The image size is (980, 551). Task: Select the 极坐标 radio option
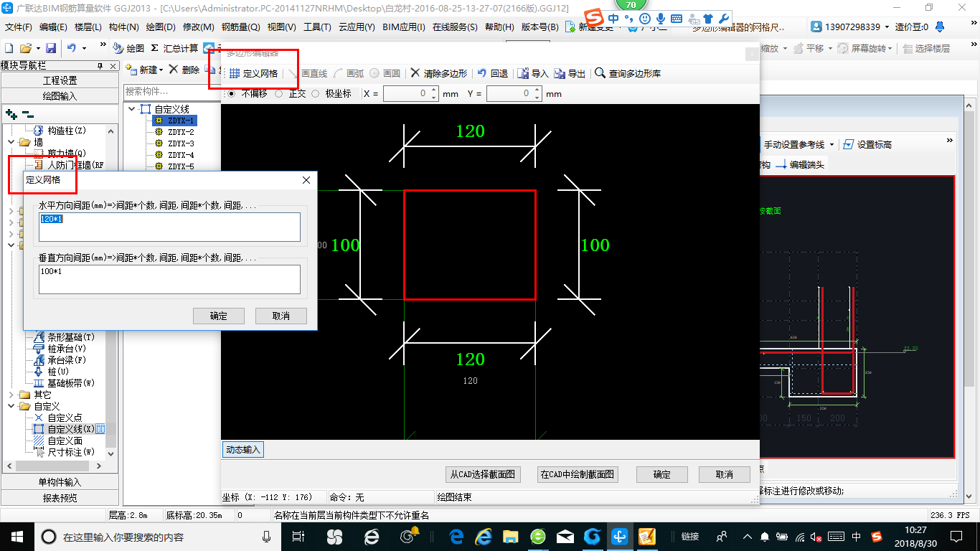coord(315,93)
